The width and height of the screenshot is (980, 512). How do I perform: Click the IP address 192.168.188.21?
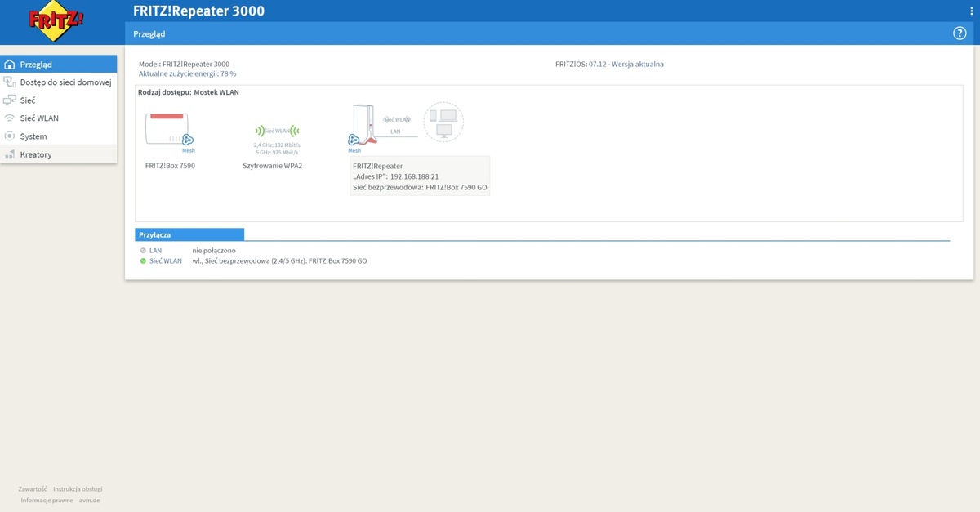[x=414, y=176]
